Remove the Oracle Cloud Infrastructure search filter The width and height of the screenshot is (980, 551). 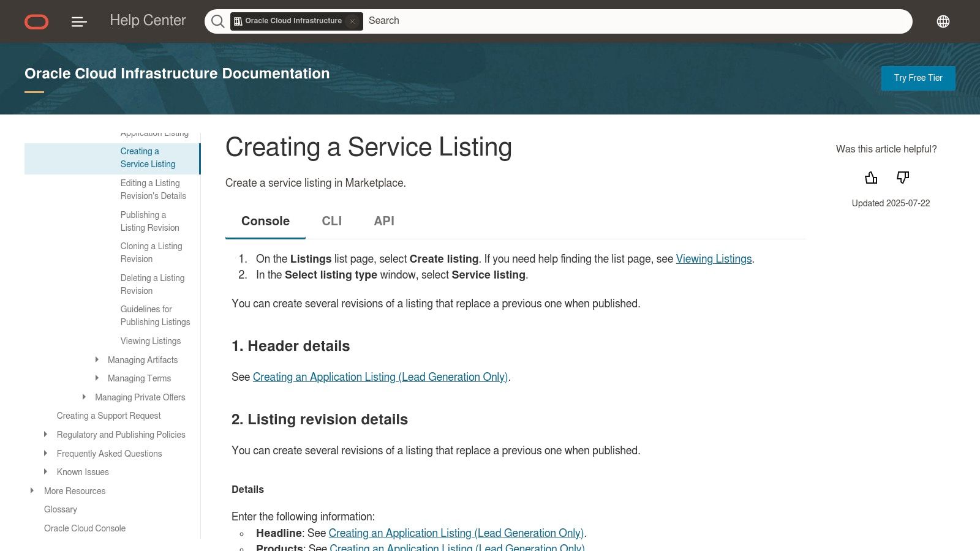352,21
